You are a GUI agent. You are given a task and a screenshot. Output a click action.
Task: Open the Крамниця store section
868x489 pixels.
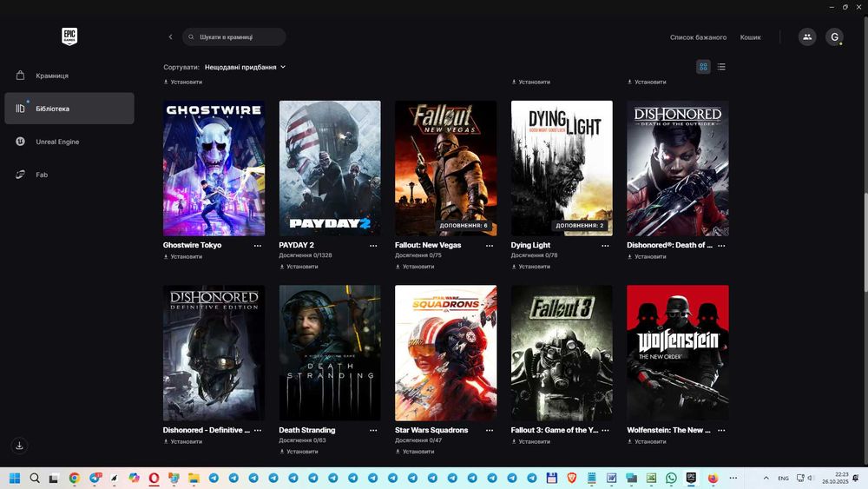(69, 76)
